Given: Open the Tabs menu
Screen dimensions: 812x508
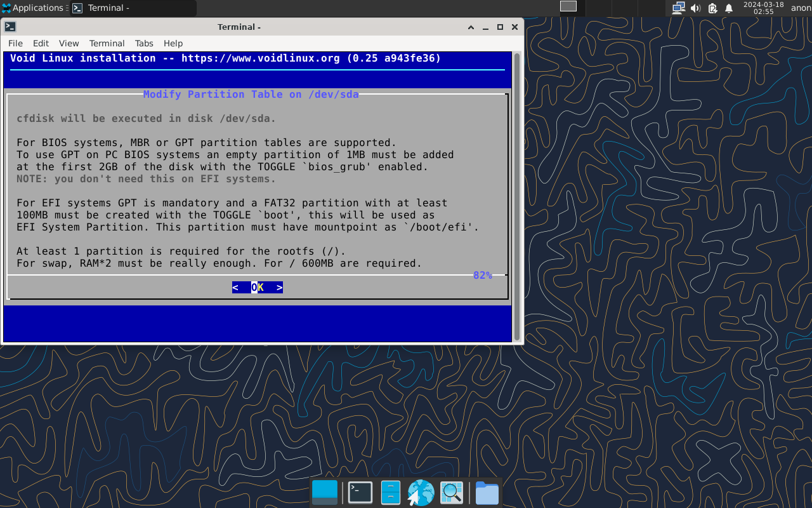Looking at the screenshot, I should (144, 43).
